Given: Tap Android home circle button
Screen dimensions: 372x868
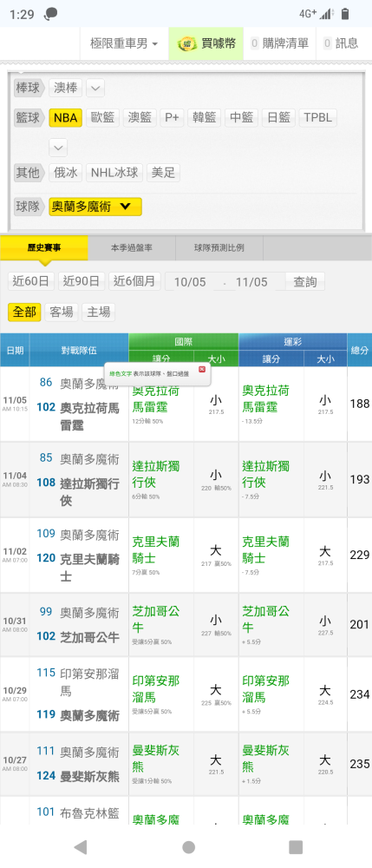Looking at the screenshot, I should click(x=188, y=846).
